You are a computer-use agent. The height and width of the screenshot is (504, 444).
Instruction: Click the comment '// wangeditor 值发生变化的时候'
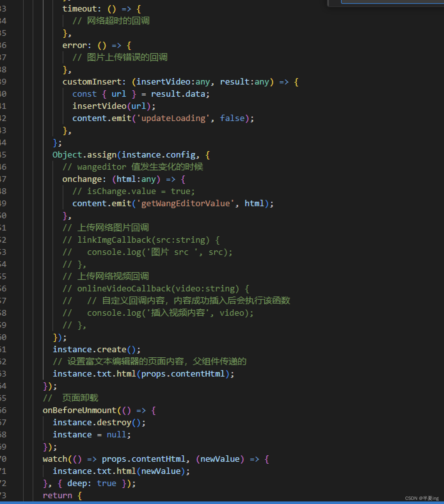pos(133,167)
